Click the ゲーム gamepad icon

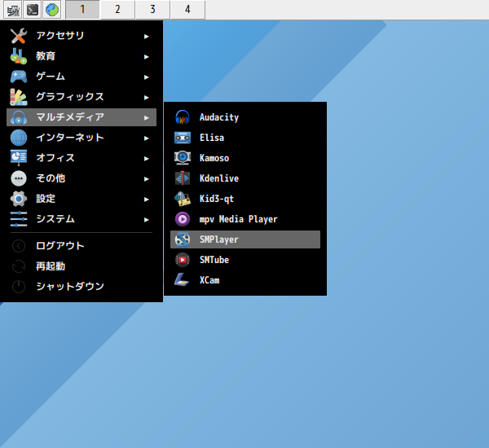point(19,77)
